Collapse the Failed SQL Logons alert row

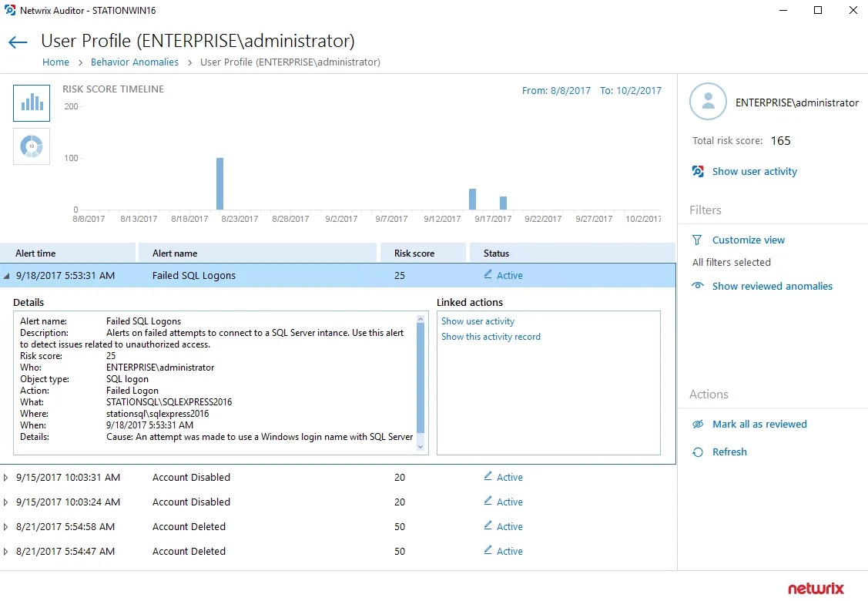[7, 276]
